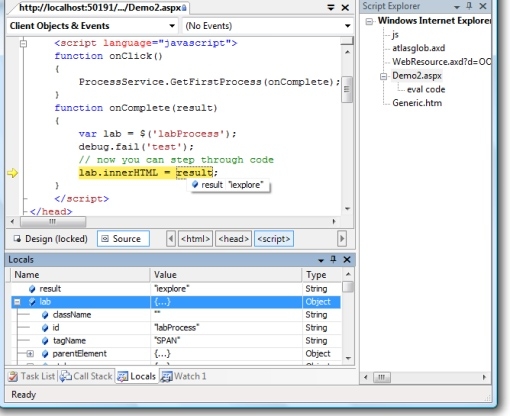The width and height of the screenshot is (510, 416).
Task: Click the editor horizontal scroll right arrow
Action: (x=334, y=222)
